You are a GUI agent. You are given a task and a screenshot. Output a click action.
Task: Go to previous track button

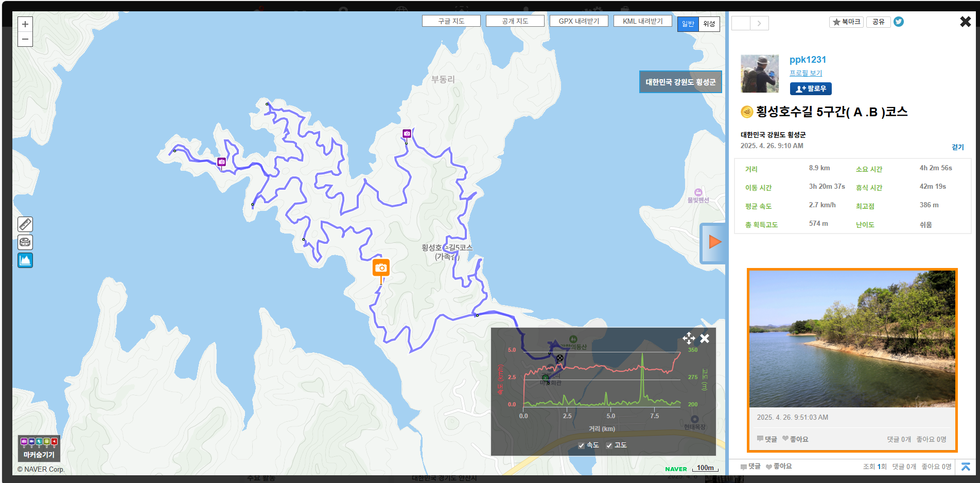pos(741,23)
